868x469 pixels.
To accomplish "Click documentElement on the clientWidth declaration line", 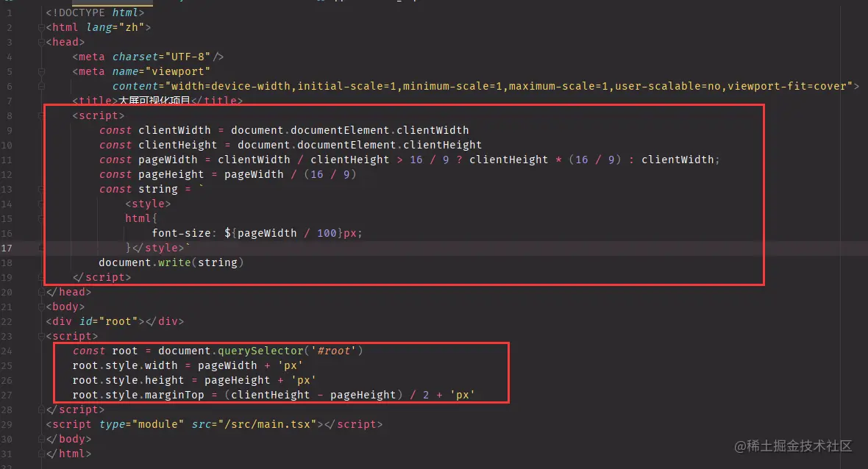I will (341, 130).
